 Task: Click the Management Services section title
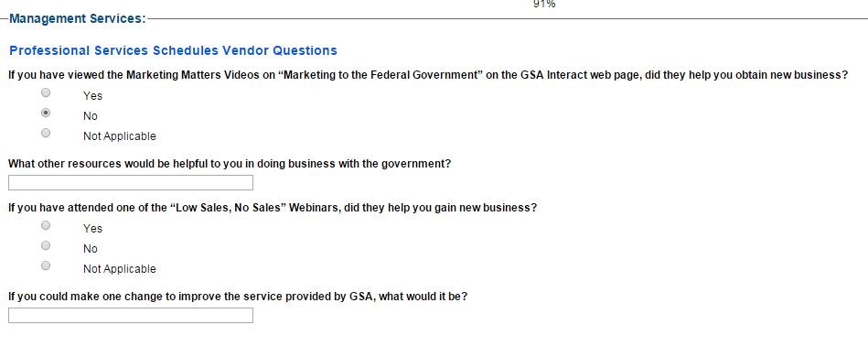tap(78, 19)
